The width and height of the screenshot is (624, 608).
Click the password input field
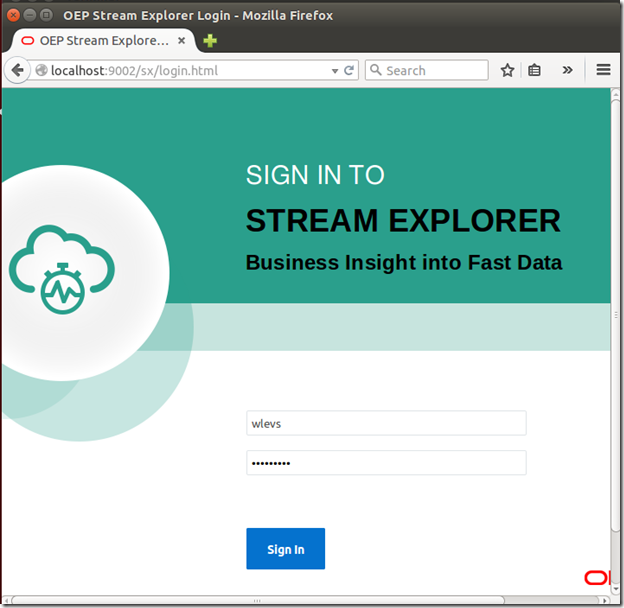386,463
